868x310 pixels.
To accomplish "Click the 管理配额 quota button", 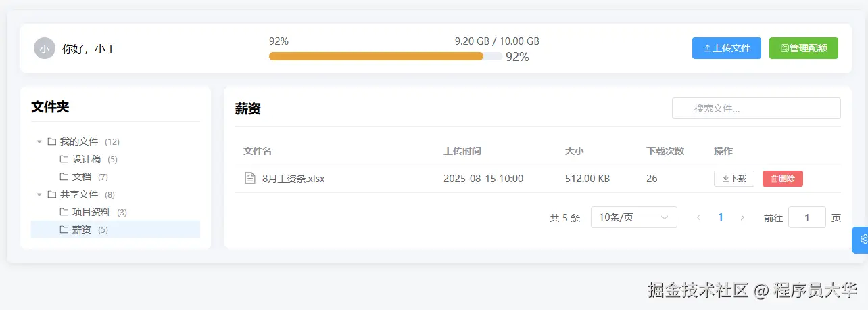I will pyautogui.click(x=803, y=48).
